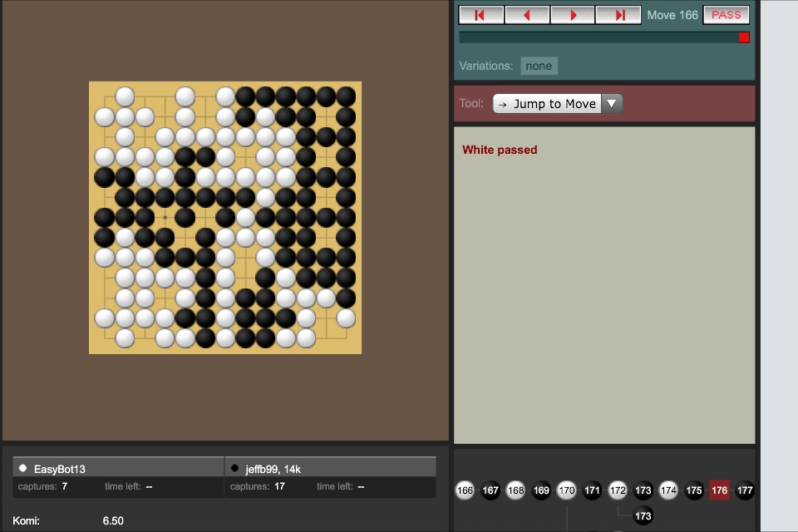
Task: Select move 174 white stone node
Action: (x=668, y=490)
